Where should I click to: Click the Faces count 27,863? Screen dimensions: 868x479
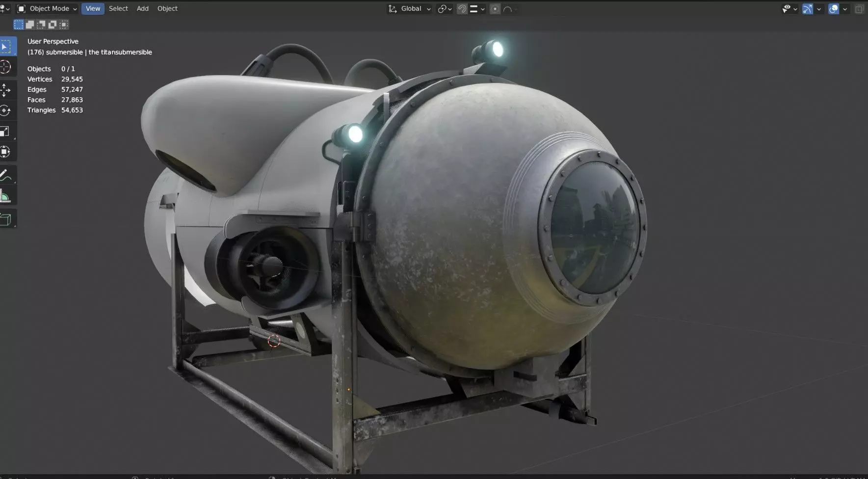(x=72, y=100)
